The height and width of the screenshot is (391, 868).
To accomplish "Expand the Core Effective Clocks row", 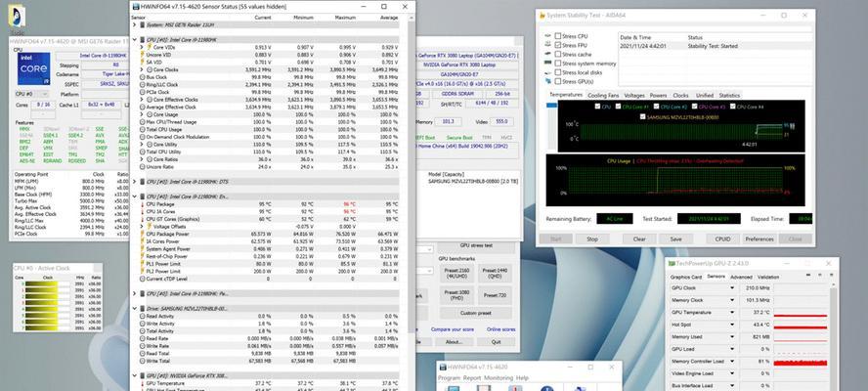I will pyautogui.click(x=142, y=100).
